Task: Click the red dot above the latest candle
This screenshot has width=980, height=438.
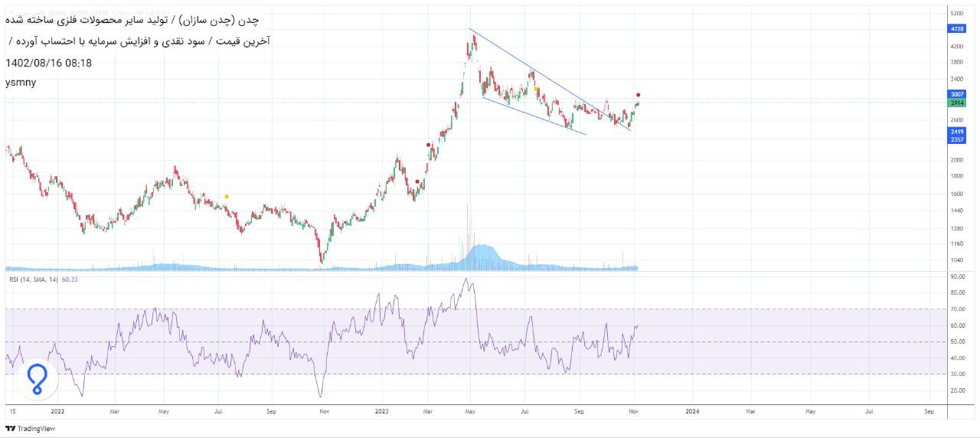Action: pyautogui.click(x=639, y=95)
